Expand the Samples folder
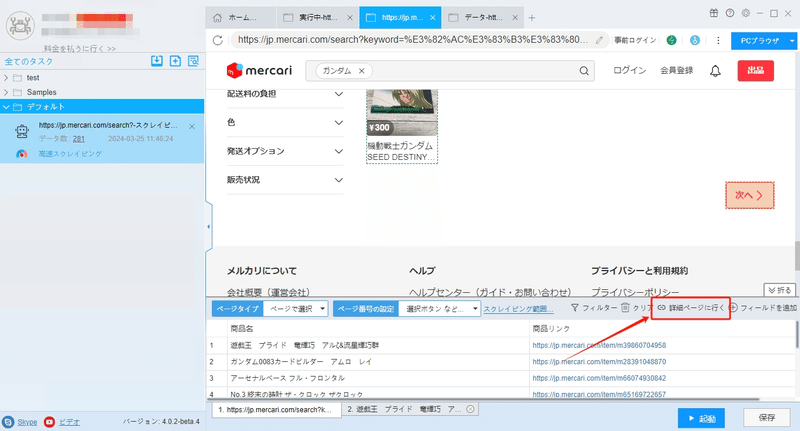The width and height of the screenshot is (800, 431). 6,92
